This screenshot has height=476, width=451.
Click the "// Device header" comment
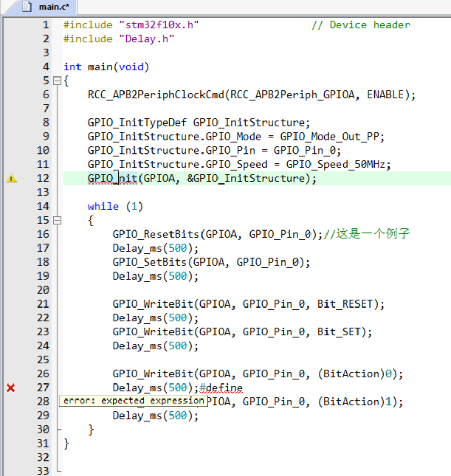[x=361, y=25]
